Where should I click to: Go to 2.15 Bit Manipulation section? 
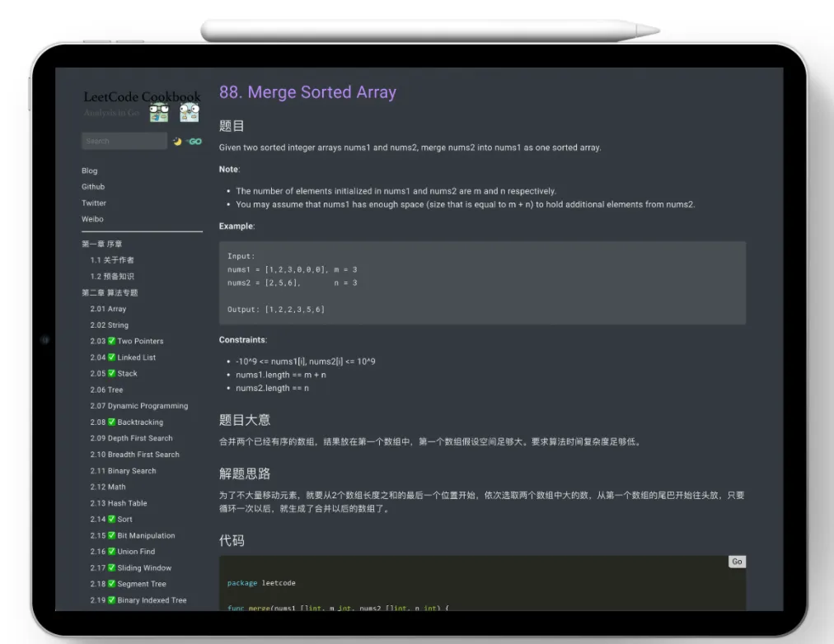(x=133, y=535)
